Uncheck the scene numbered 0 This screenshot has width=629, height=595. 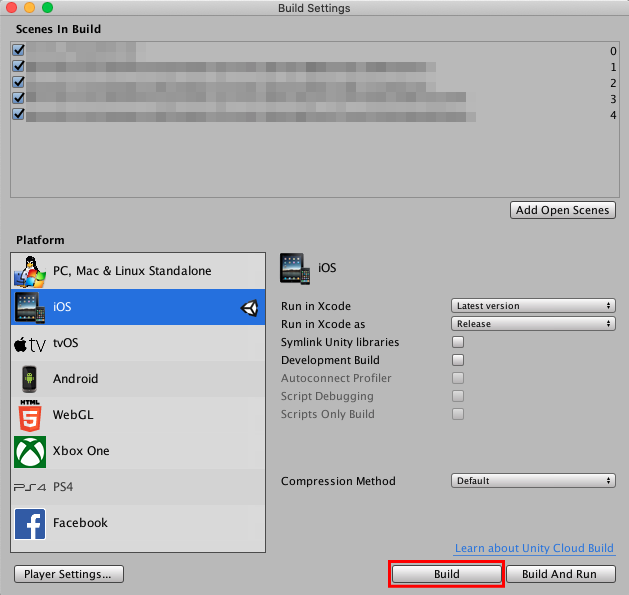pos(18,50)
